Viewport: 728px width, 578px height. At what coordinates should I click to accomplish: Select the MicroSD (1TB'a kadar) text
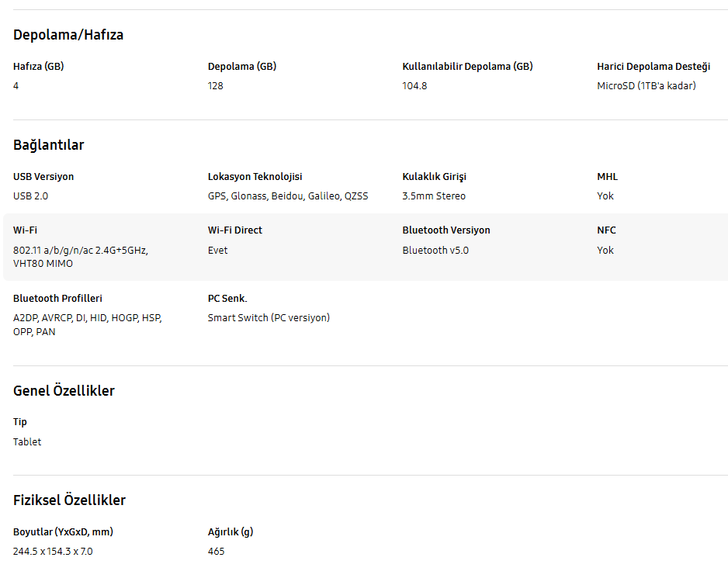646,86
